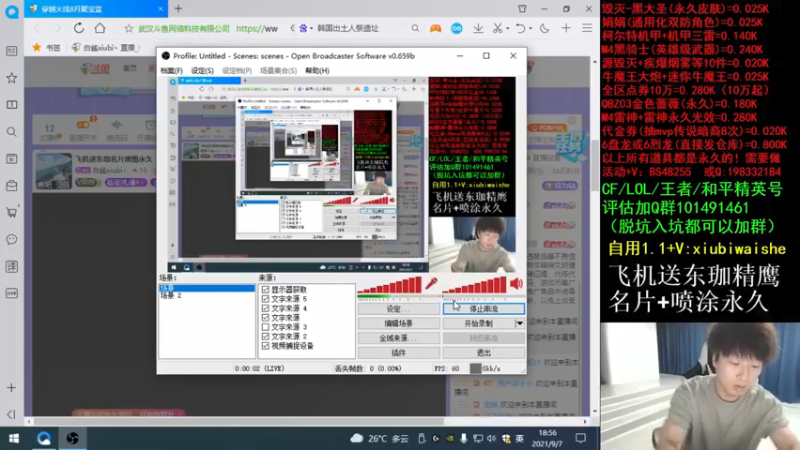The image size is (800, 450).
Task: Open sidebar reading book icon
Action: 11,105
